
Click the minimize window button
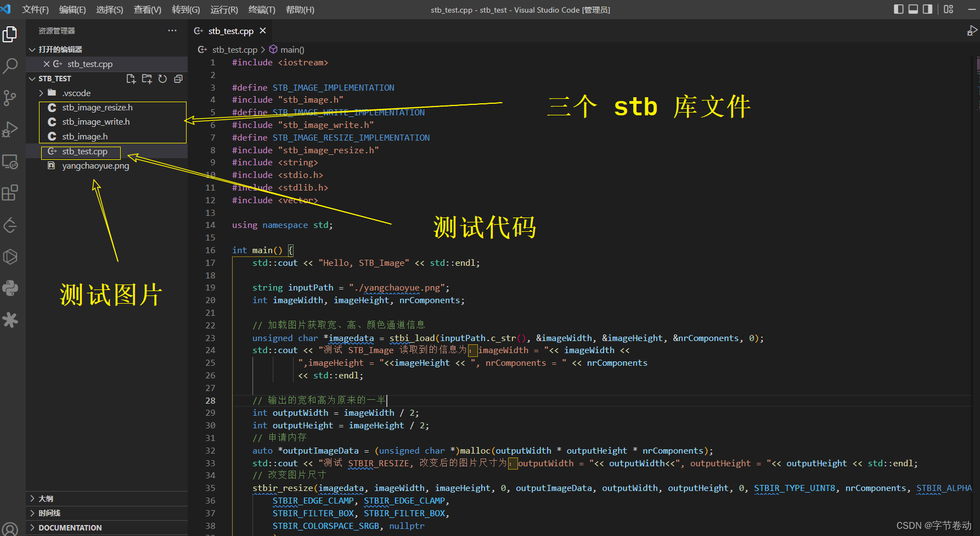[x=972, y=9]
